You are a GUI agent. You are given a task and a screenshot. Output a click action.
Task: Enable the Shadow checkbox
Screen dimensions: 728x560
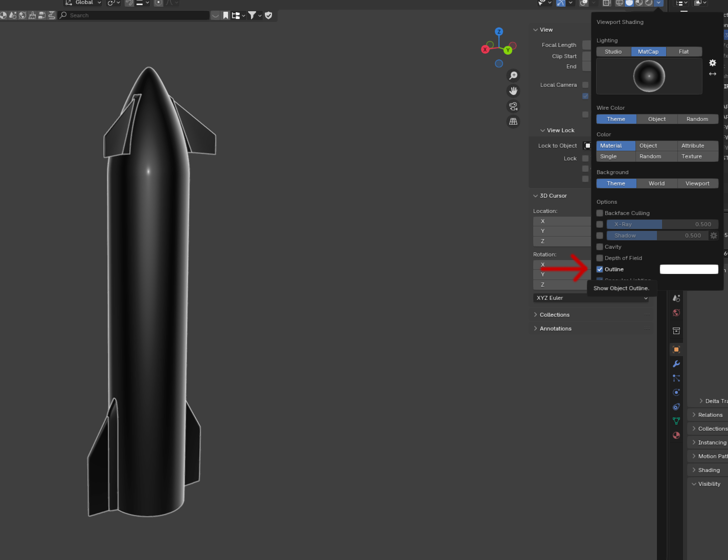600,236
